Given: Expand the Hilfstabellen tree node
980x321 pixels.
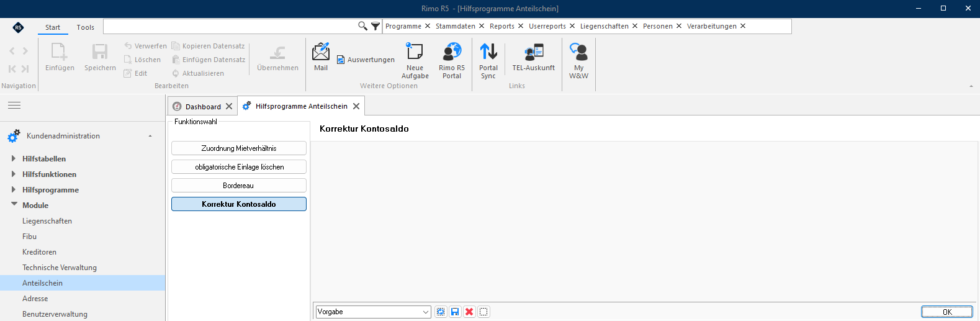Looking at the screenshot, I should tap(14, 158).
